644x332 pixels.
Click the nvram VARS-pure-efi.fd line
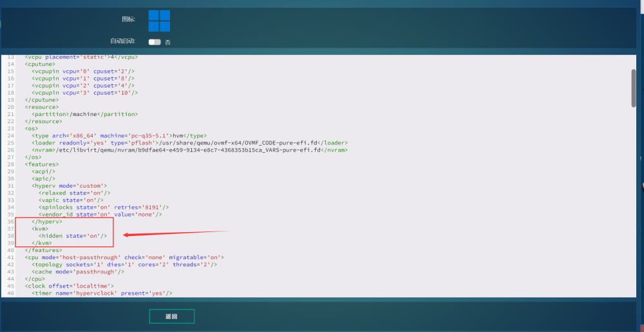point(190,150)
